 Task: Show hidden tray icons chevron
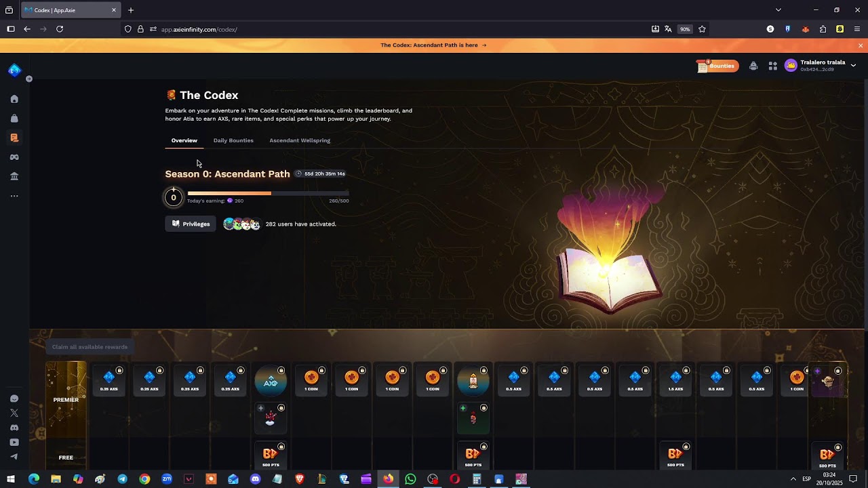pyautogui.click(x=793, y=479)
